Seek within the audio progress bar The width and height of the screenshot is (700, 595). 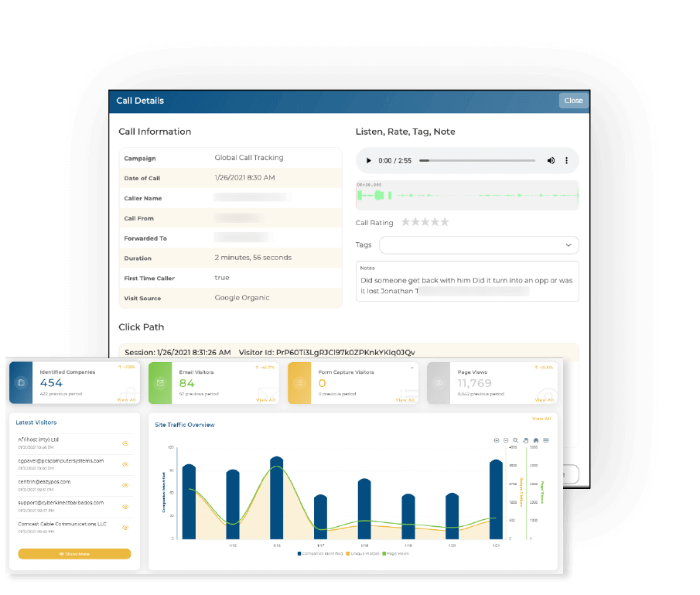pos(477,161)
